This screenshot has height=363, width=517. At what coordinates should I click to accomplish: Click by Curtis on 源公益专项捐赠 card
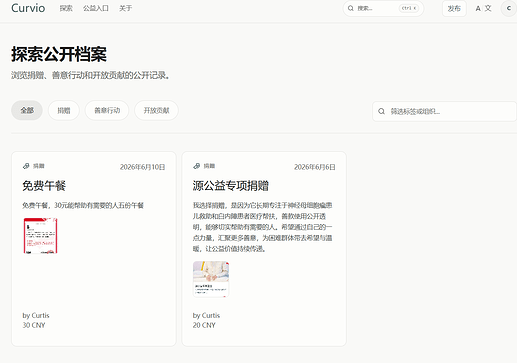pos(206,315)
